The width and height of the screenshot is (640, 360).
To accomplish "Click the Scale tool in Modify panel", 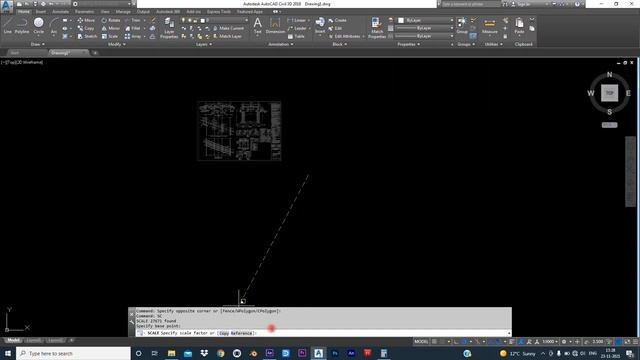I will pos(110,36).
